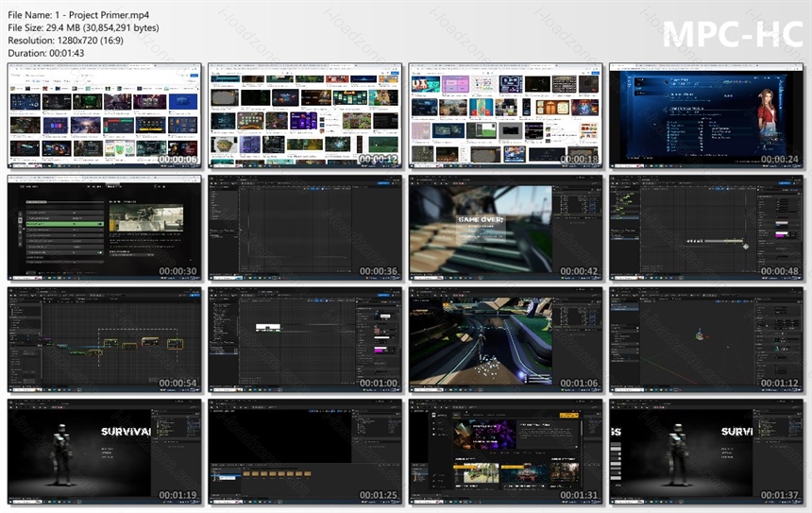Click the text "File Name: 1 - Project Primer.mp4"
Image resolution: width=812 pixels, height=513 pixels.
[x=78, y=15]
